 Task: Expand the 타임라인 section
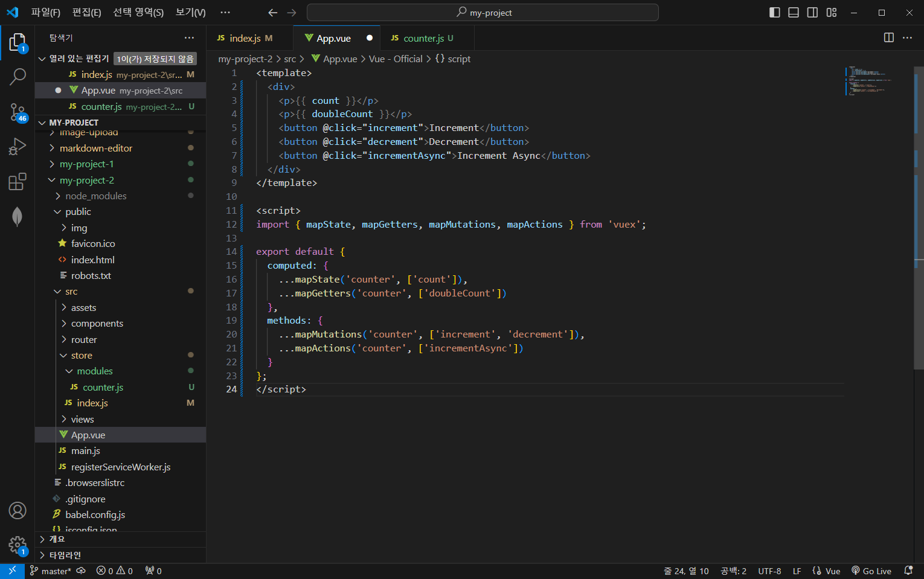(x=65, y=555)
